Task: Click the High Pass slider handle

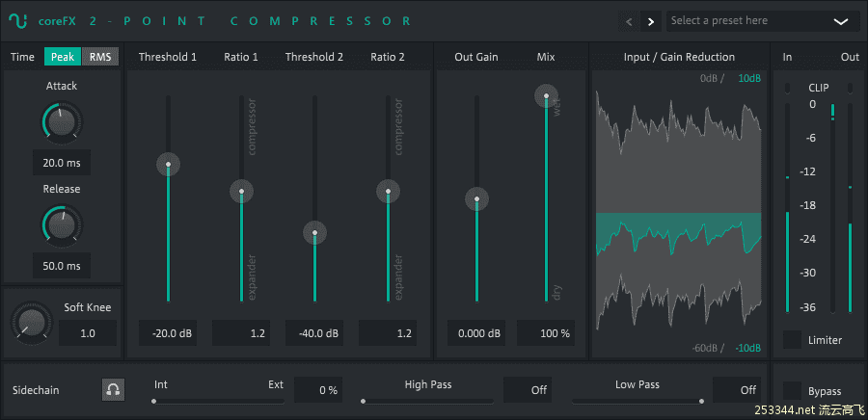Action: point(364,401)
